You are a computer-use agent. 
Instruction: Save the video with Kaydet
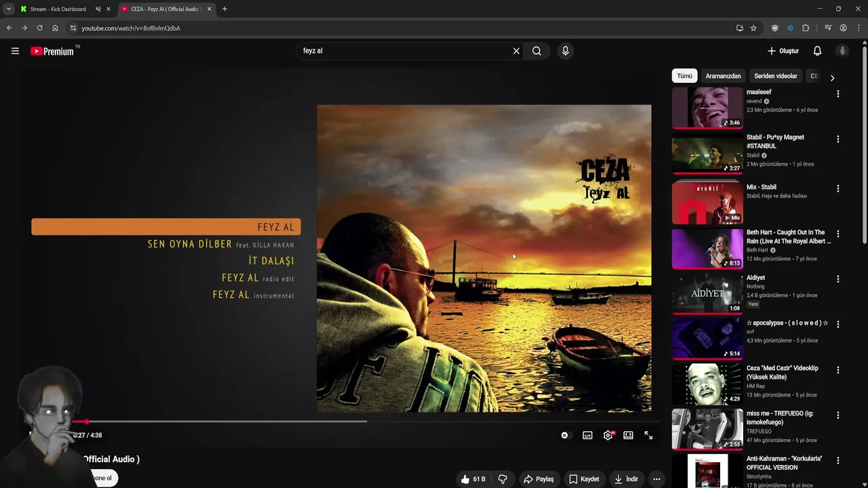584,479
